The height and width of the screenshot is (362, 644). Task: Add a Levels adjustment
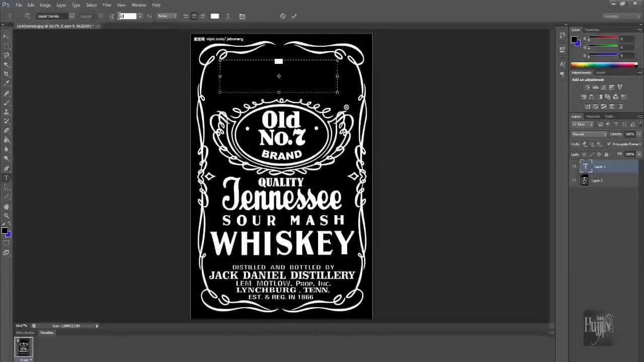pyautogui.click(x=595, y=87)
